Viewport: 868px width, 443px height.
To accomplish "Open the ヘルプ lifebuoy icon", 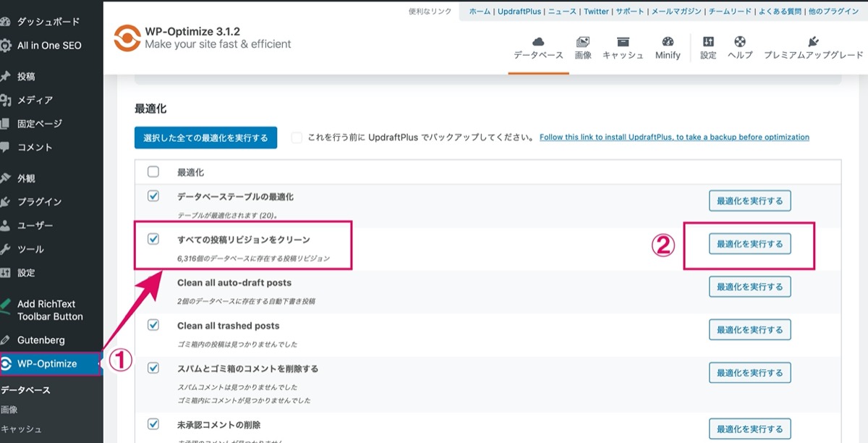I will [x=740, y=41].
